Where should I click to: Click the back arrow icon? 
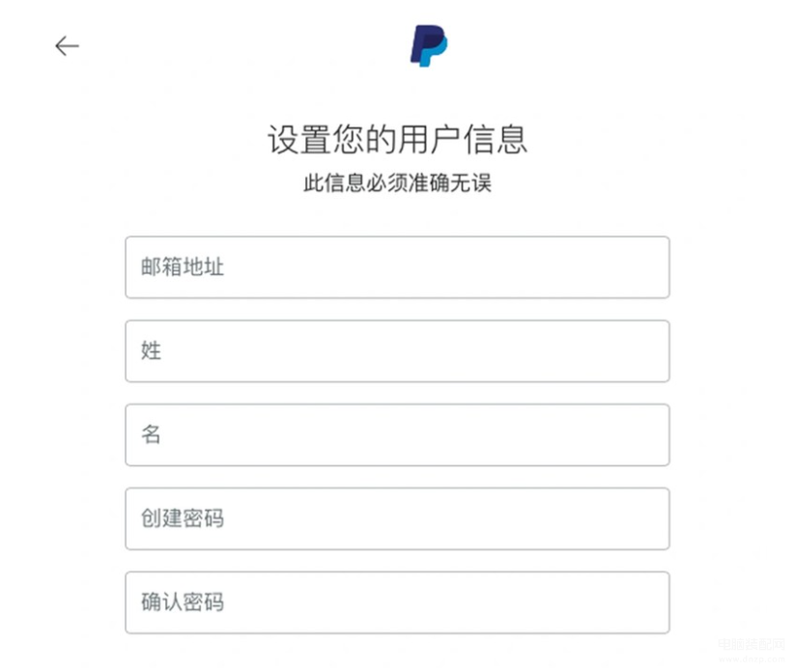(x=67, y=45)
